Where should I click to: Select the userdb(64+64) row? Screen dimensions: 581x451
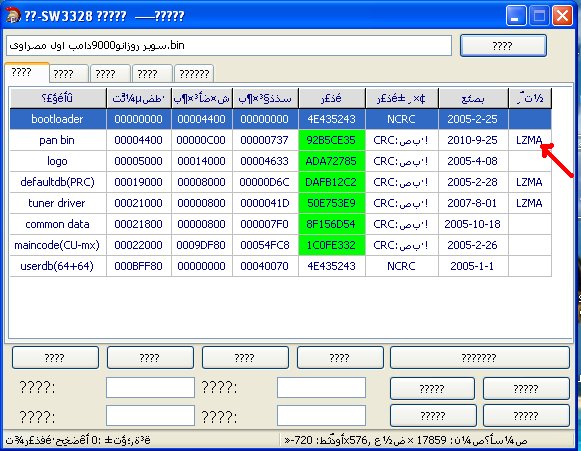[x=280, y=266]
